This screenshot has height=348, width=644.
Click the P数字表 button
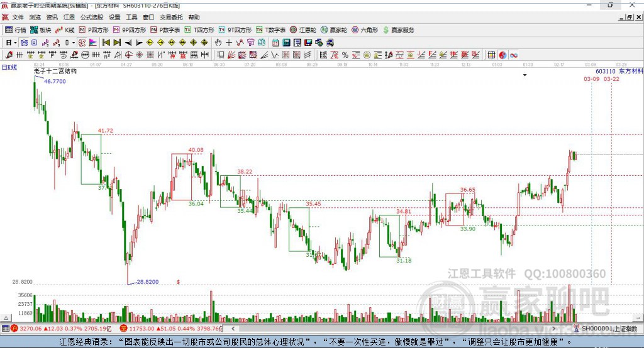point(165,30)
